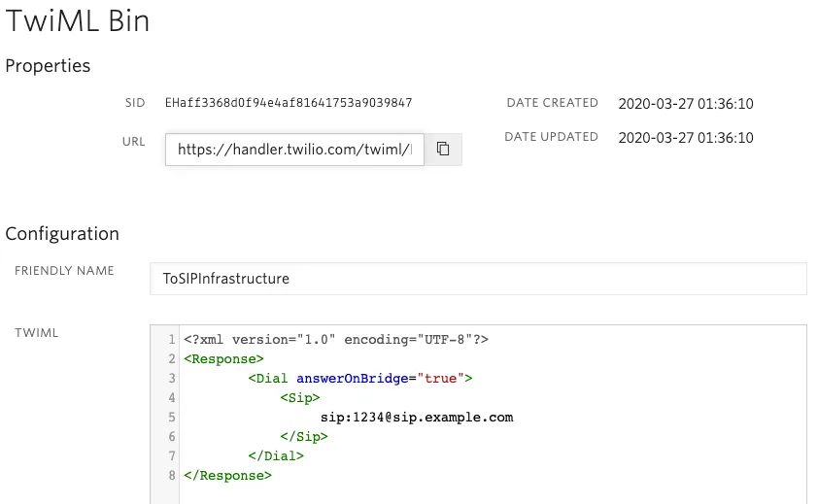Click the closing Dial tag on line 7
The height and width of the screenshot is (504, 817).
(276, 456)
